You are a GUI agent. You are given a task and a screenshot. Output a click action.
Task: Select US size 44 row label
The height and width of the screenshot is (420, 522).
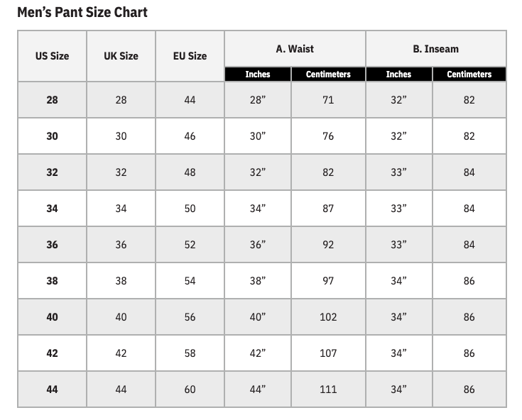53,389
